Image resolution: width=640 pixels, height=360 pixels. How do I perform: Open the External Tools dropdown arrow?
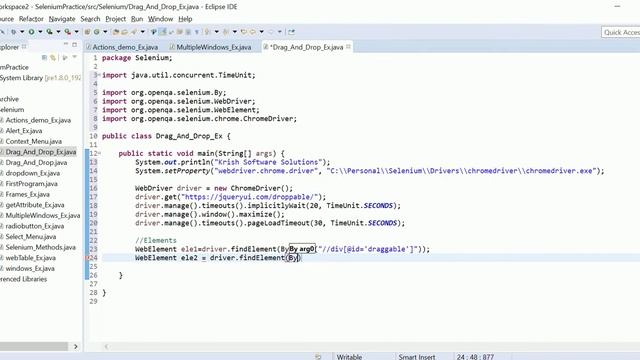[x=76, y=31]
